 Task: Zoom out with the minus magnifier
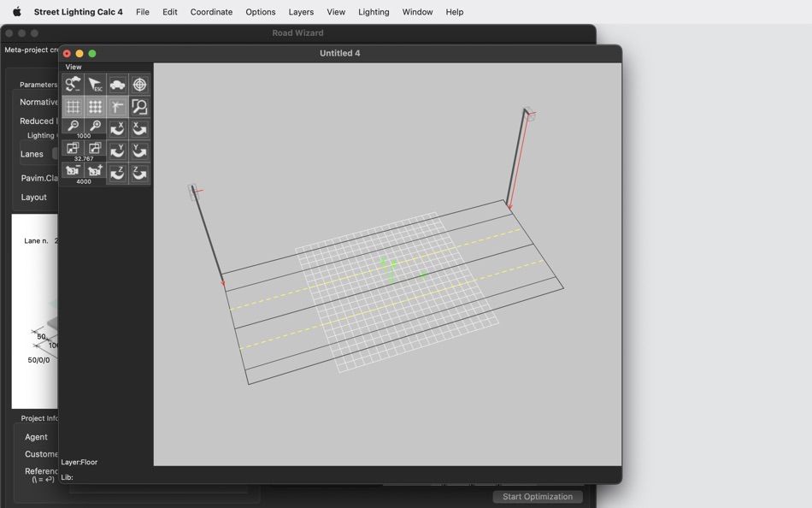click(x=73, y=126)
